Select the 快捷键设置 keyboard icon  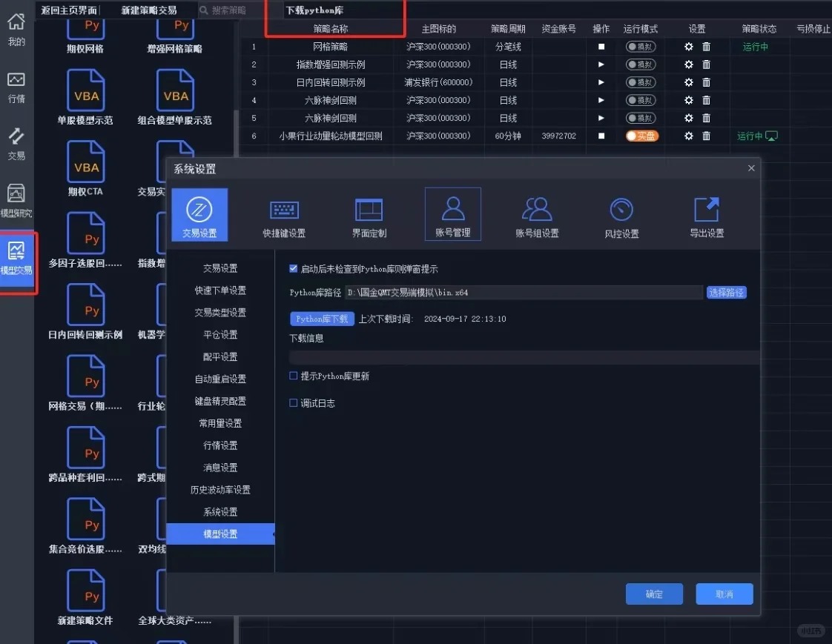284,213
